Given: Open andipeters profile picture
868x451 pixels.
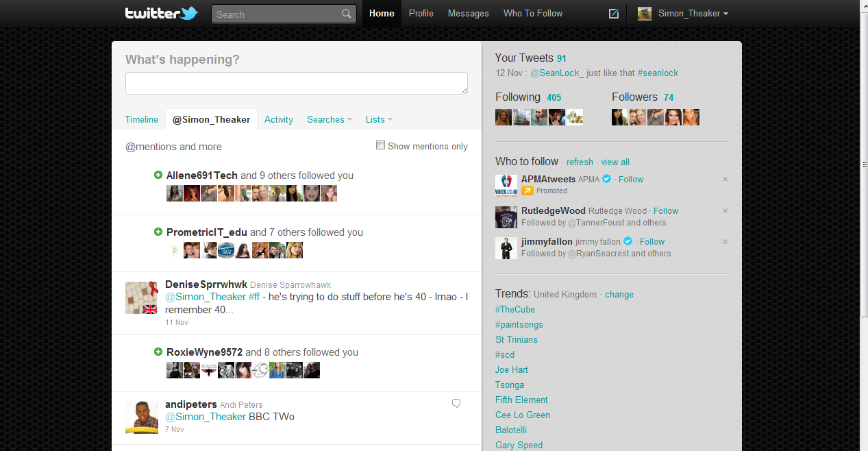Looking at the screenshot, I should click(142, 417).
